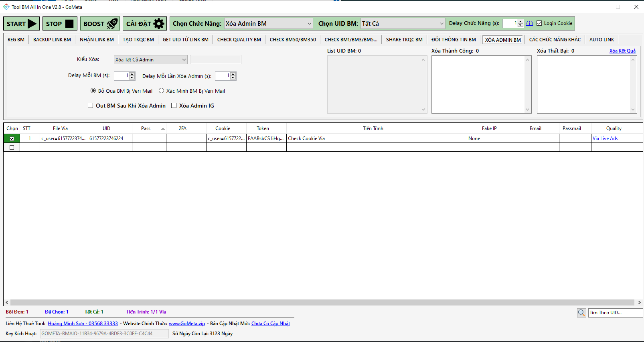Viewport: 644px width, 342px height.
Task: Check the empty second row checkbox
Action: 12,147
